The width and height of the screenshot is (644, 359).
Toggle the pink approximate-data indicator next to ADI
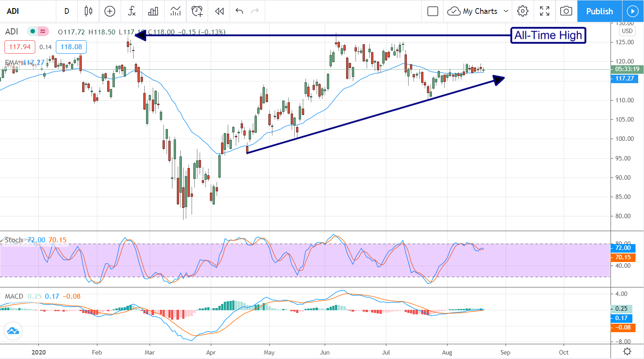click(42, 31)
